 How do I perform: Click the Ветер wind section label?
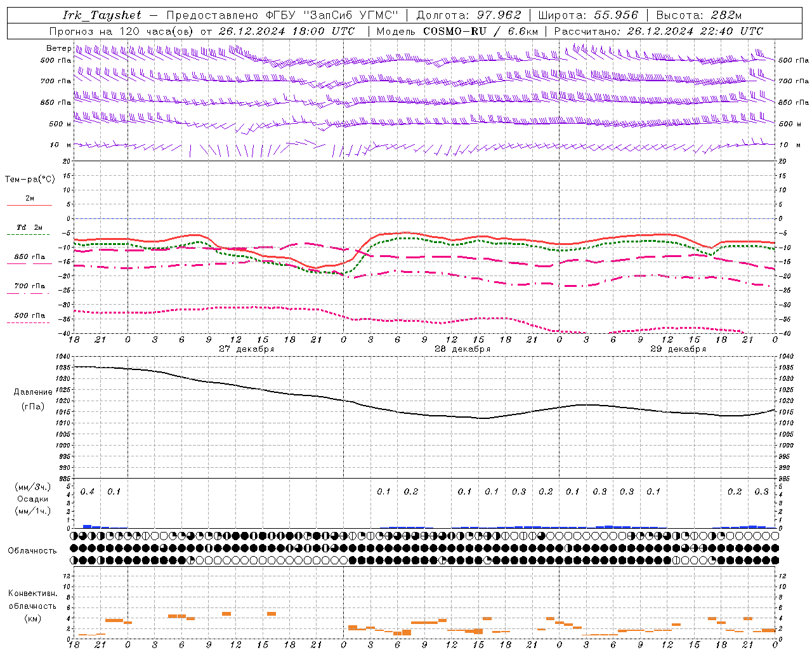(x=58, y=48)
